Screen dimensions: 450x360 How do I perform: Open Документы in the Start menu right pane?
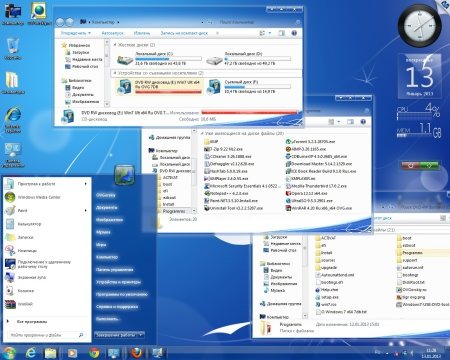pos(107,207)
